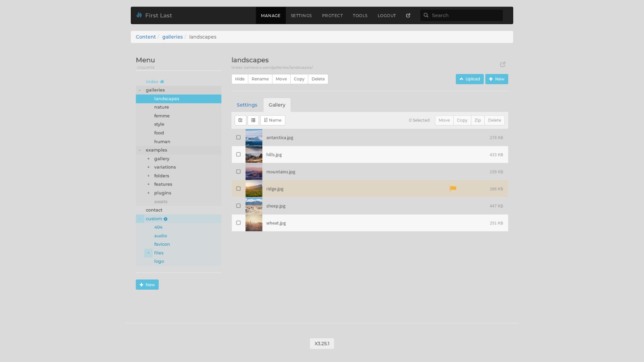Image resolution: width=644 pixels, height=362 pixels.
Task: Click the select-all check icon button
Action: (240, 120)
